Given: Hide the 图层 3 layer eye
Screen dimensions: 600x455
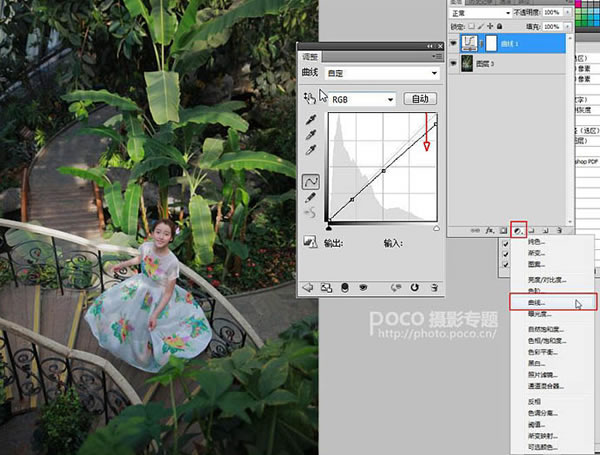Looking at the screenshot, I should pyautogui.click(x=453, y=63).
